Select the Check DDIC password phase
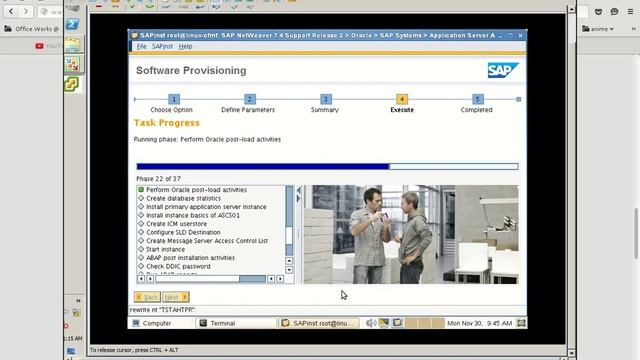 click(178, 267)
